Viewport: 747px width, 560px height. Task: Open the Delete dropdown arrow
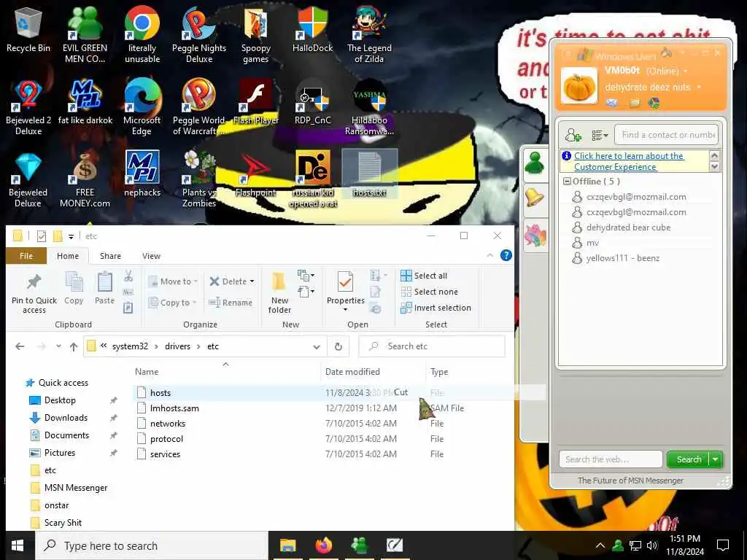[252, 281]
